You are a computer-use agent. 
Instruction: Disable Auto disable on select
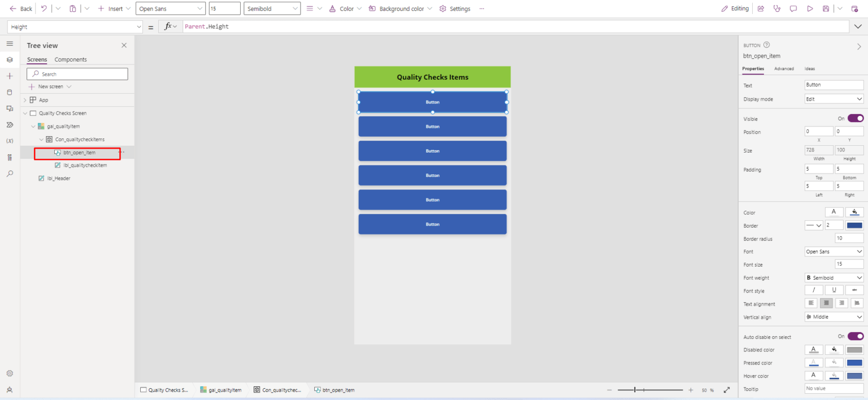tap(855, 336)
